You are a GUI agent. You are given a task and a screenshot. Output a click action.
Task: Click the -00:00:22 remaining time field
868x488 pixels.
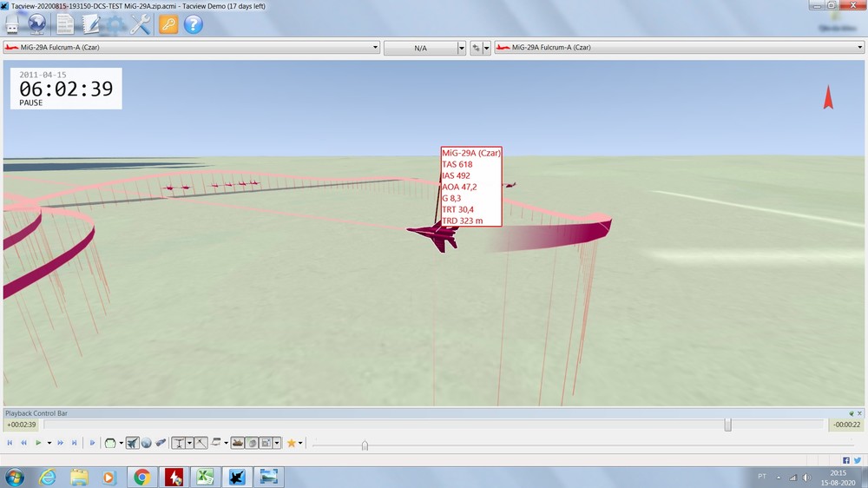(x=847, y=425)
